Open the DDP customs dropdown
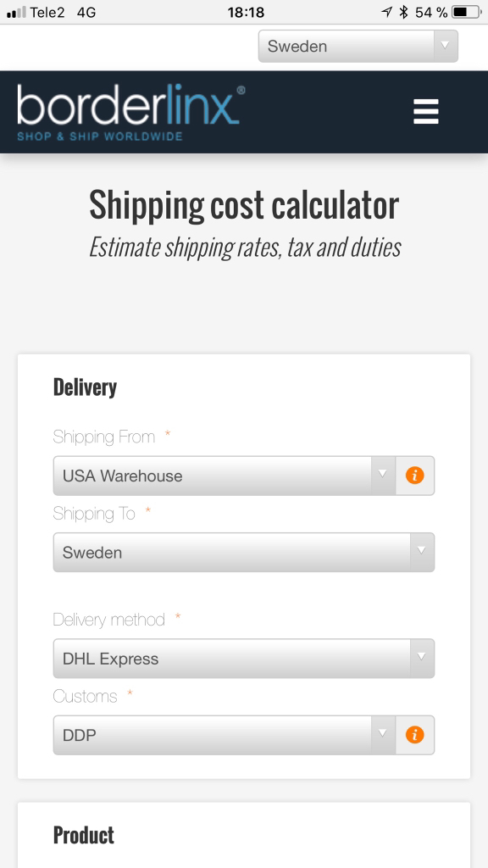The width and height of the screenshot is (488, 868). tap(224, 735)
